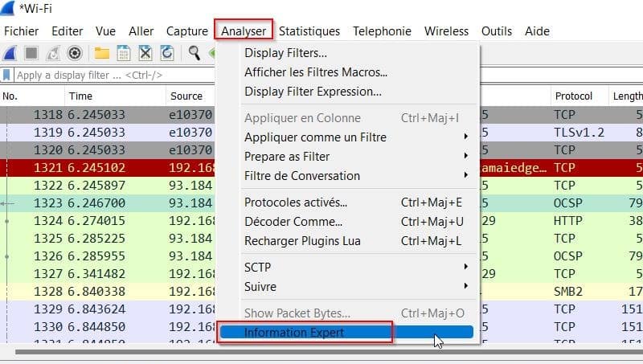This screenshot has width=643, height=364.
Task: Choose Afficher les Filtres Macros...
Action: coord(349,72)
